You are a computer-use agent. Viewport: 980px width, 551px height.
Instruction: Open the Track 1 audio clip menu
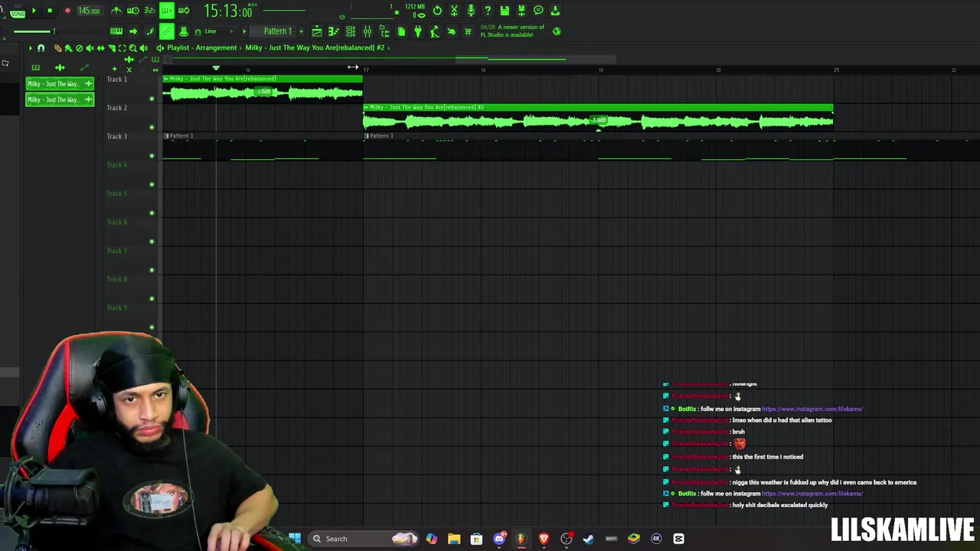click(166, 79)
